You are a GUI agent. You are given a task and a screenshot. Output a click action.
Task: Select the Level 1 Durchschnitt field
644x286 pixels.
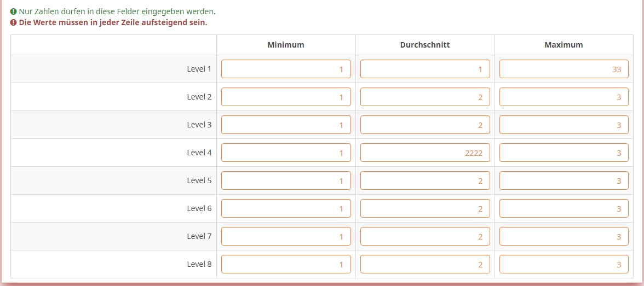425,69
